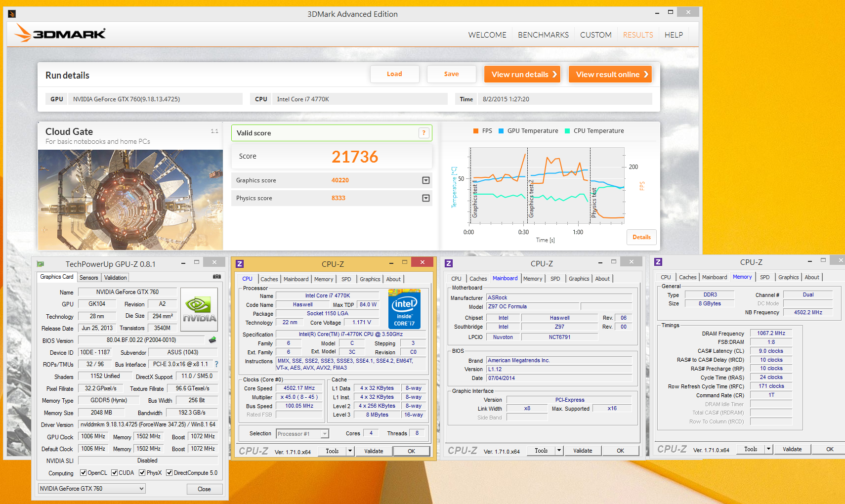This screenshot has width=845, height=504.
Task: Click the Intel Core i7 logo in CPU-Z
Action: click(404, 309)
